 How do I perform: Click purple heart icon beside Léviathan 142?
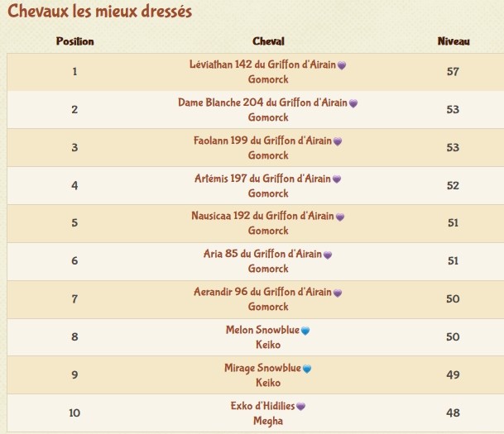click(342, 65)
